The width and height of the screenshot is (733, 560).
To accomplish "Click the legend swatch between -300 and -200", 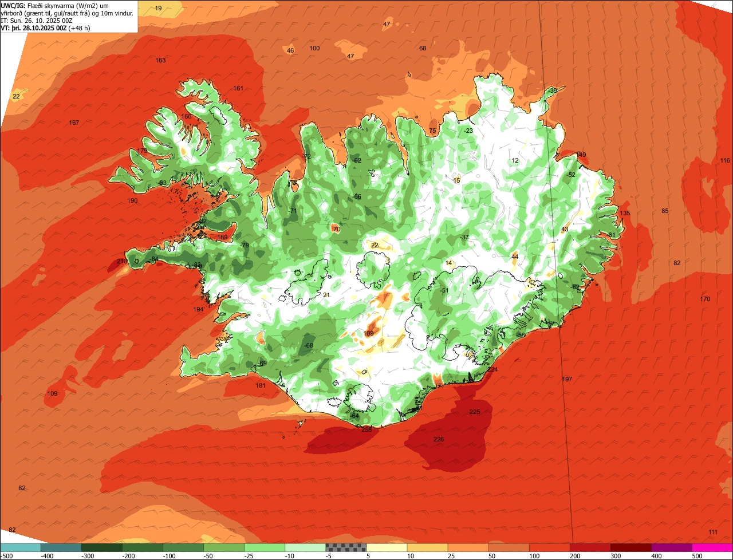I will click(102, 547).
